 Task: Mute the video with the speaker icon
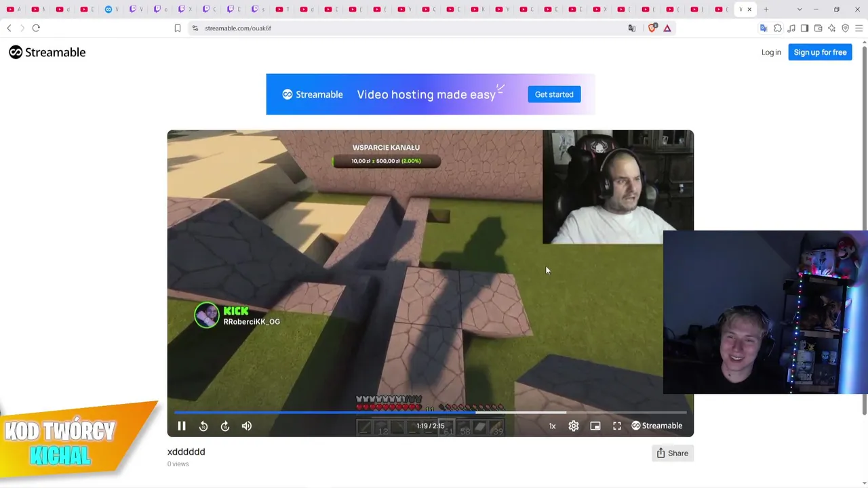pyautogui.click(x=247, y=426)
